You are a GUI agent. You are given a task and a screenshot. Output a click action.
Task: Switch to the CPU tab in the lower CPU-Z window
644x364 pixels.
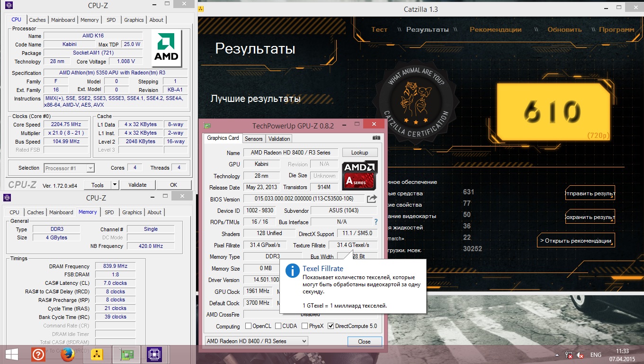[x=15, y=212]
